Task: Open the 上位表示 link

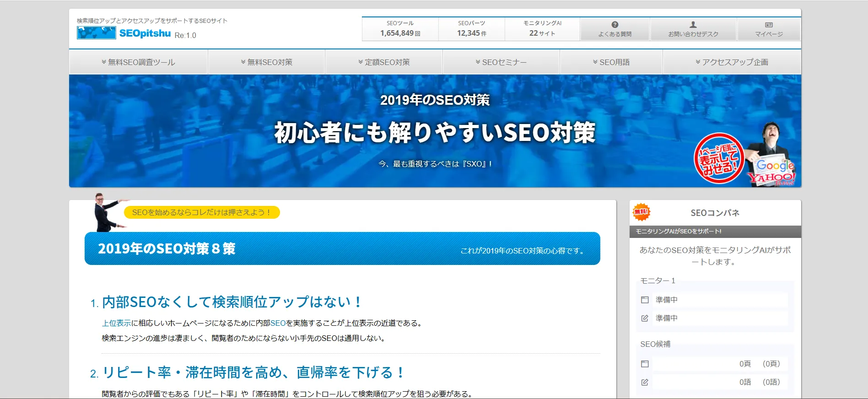Action: pos(116,323)
